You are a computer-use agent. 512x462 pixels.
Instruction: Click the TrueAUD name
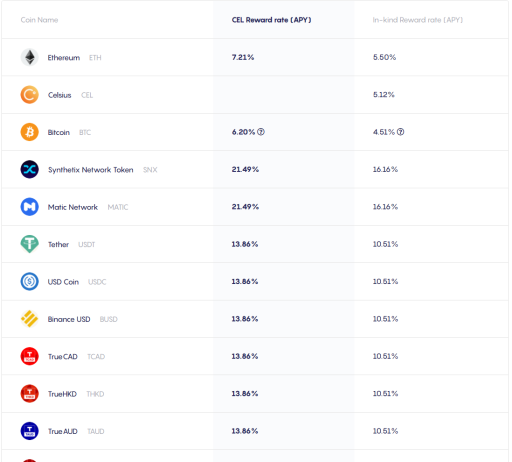click(x=63, y=431)
